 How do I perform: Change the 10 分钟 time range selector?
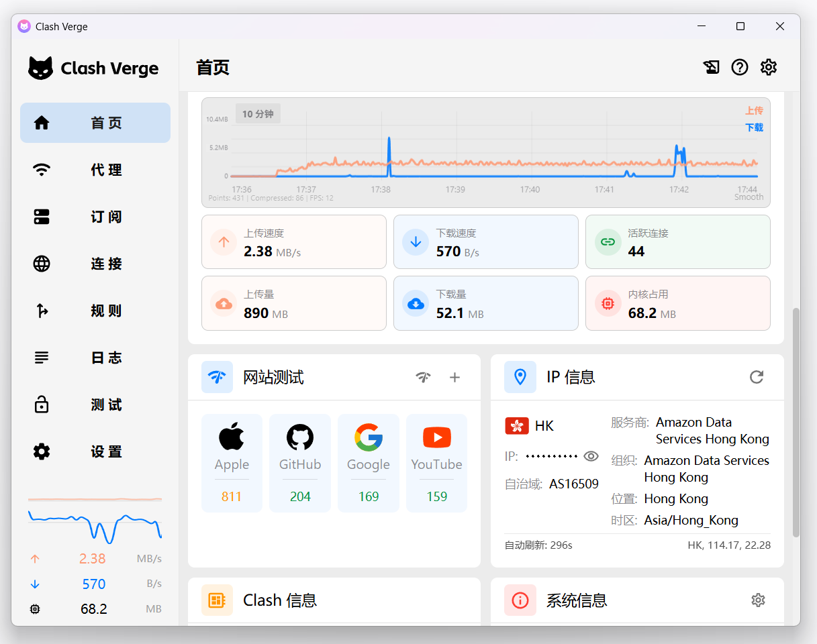[x=256, y=113]
